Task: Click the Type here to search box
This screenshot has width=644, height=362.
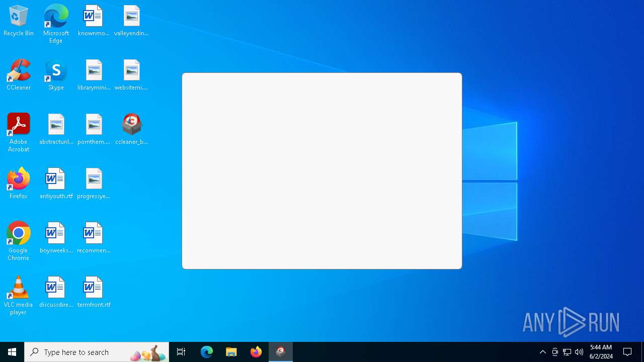Action: (97, 352)
